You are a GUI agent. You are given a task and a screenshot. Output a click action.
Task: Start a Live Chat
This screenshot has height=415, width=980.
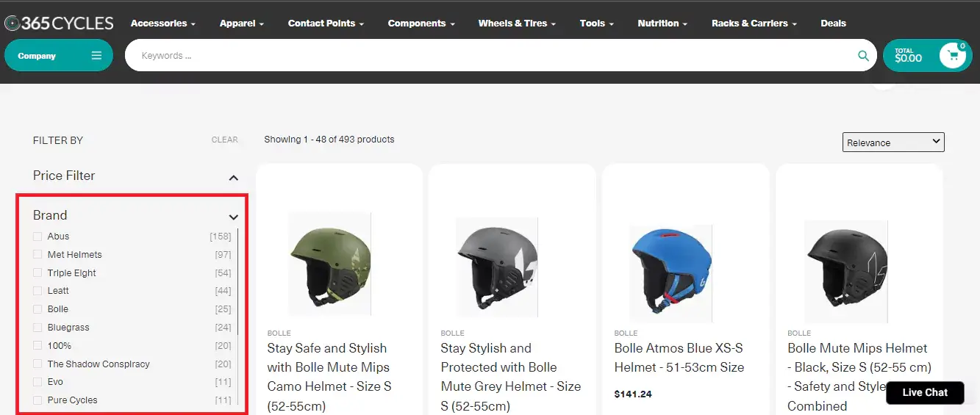(x=924, y=392)
